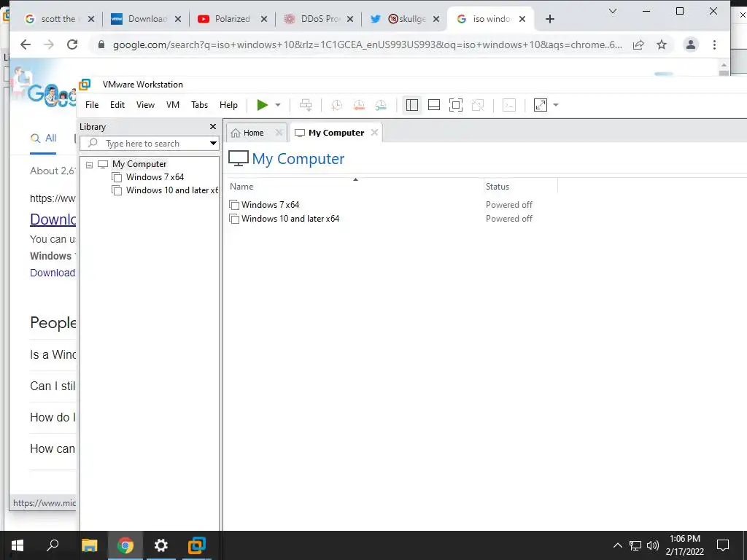Click the Chrome share page icon

[638, 44]
